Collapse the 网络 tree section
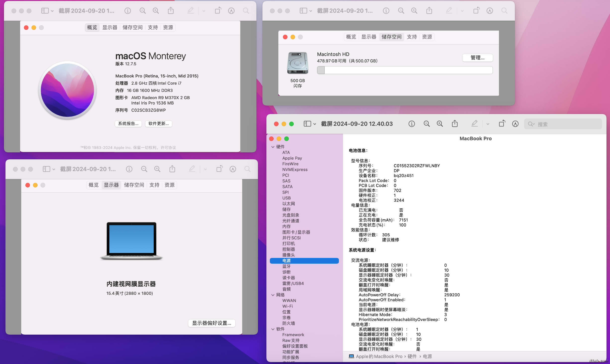 click(x=273, y=295)
